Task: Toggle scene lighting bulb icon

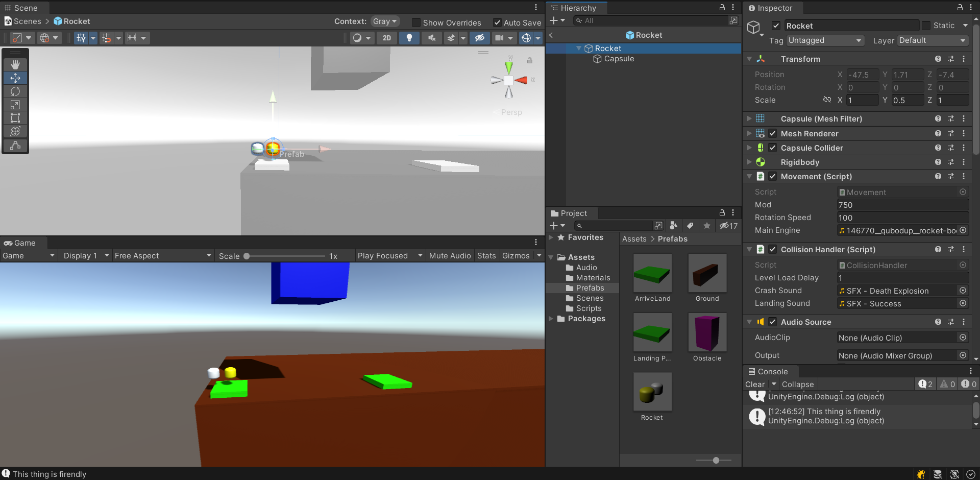Action: pos(409,38)
